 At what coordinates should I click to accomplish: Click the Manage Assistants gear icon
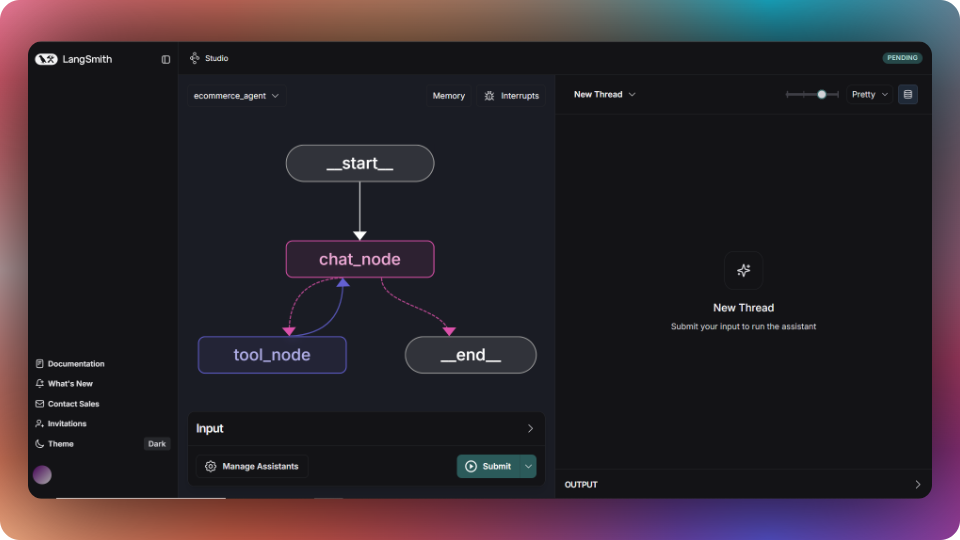211,467
